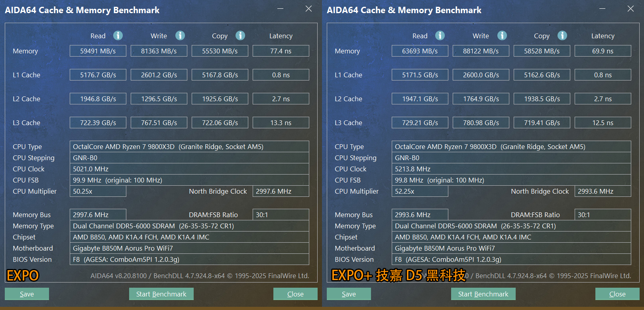Click CPU FSB value 99.9 MHz
The height and width of the screenshot is (310, 644).
[189, 180]
